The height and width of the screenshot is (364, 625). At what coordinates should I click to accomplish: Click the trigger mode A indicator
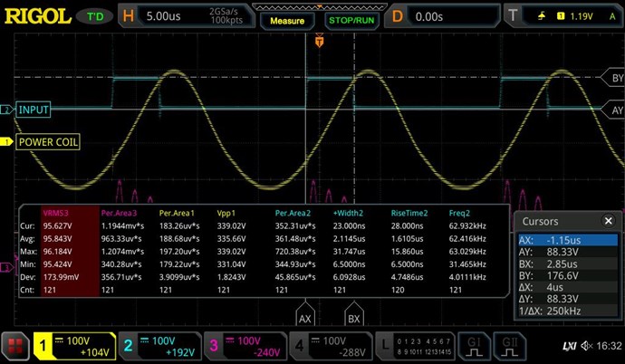click(x=612, y=16)
